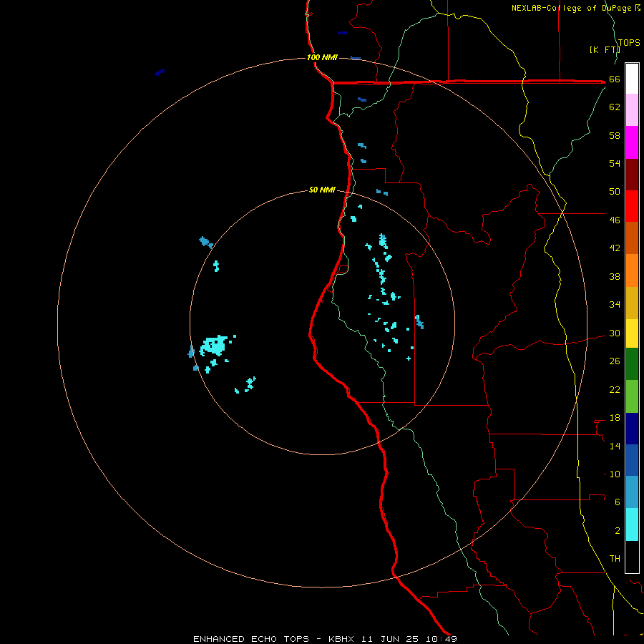The height and width of the screenshot is (644, 644).
Task: Click the '22' legend value
Action: (615, 389)
